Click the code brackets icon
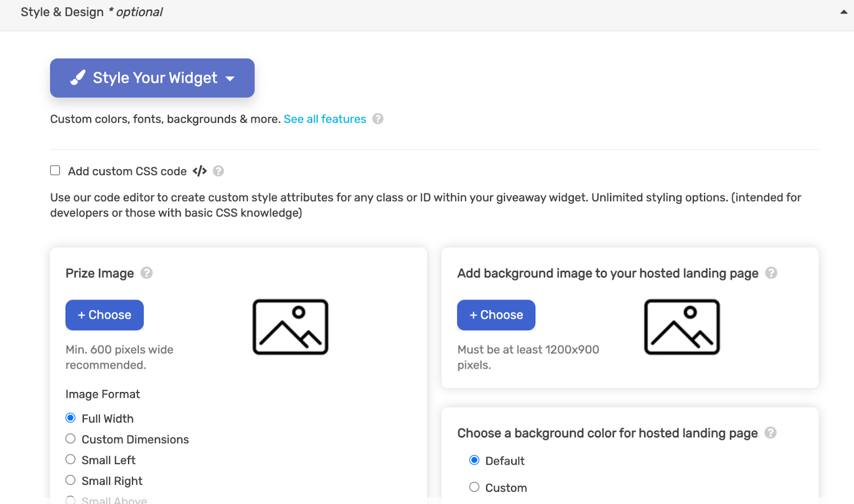Image resolution: width=854 pixels, height=504 pixels. tap(200, 171)
